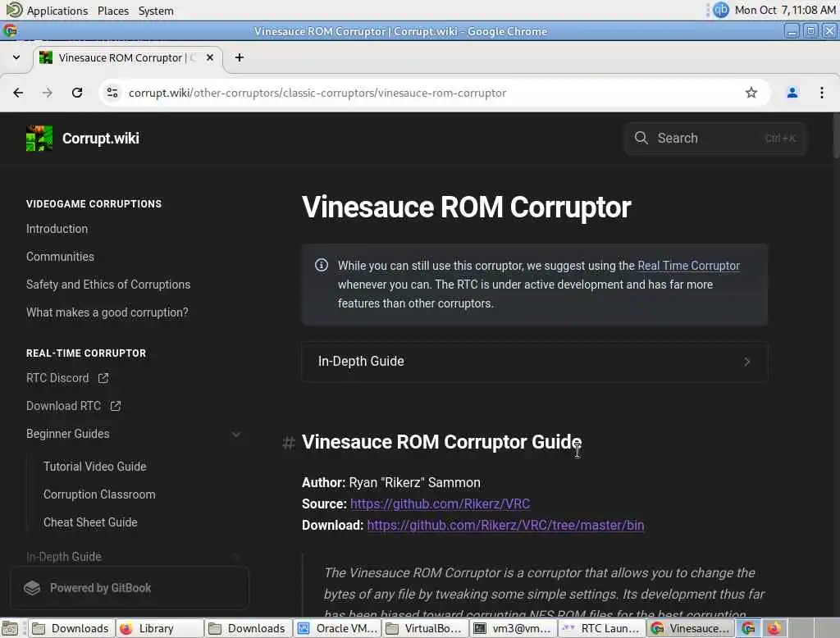Open site information icon in address bar
Image resolution: width=840 pixels, height=638 pixels.
click(x=112, y=93)
